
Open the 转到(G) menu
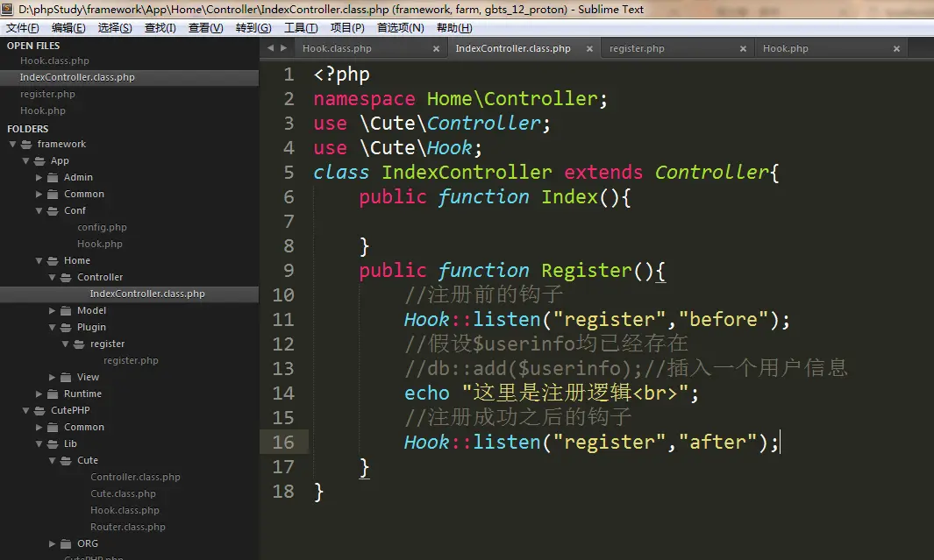point(253,28)
